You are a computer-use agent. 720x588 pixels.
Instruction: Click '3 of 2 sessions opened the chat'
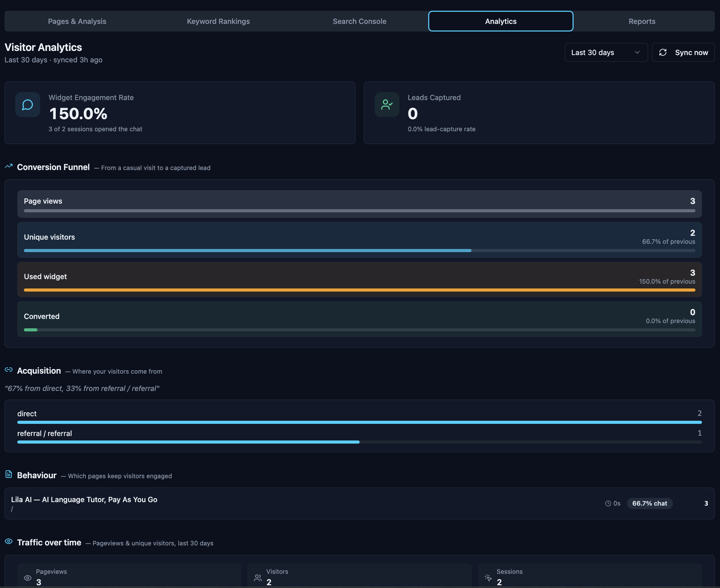point(95,129)
